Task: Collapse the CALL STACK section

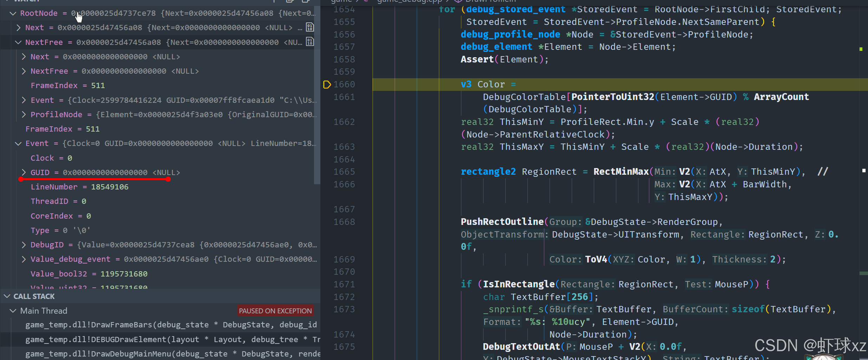Action: (x=7, y=296)
